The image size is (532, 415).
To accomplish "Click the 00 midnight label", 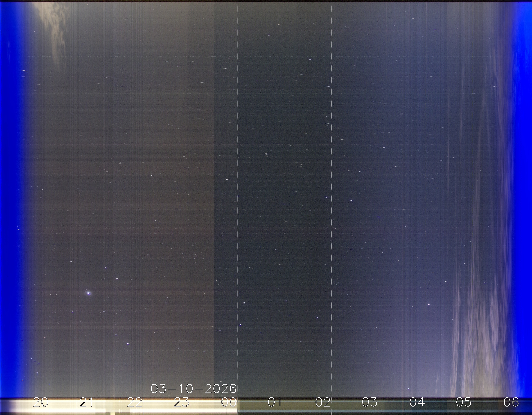I will [x=229, y=402].
